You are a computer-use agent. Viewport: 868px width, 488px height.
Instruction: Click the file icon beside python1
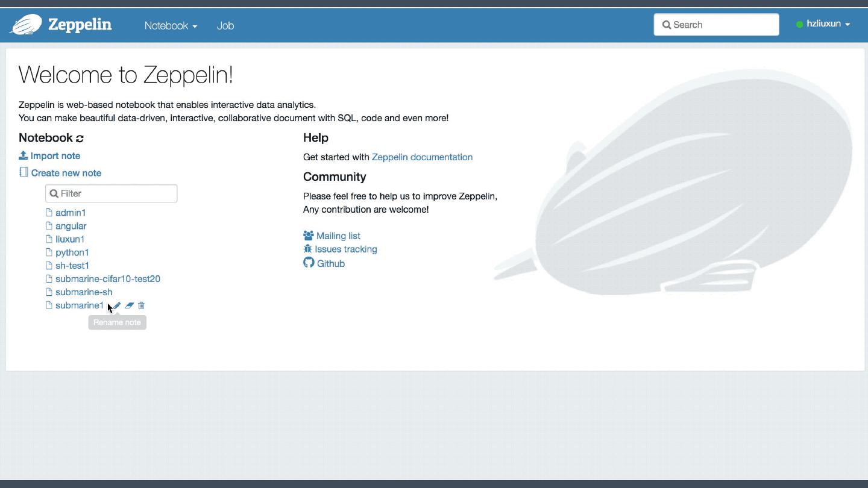point(49,252)
